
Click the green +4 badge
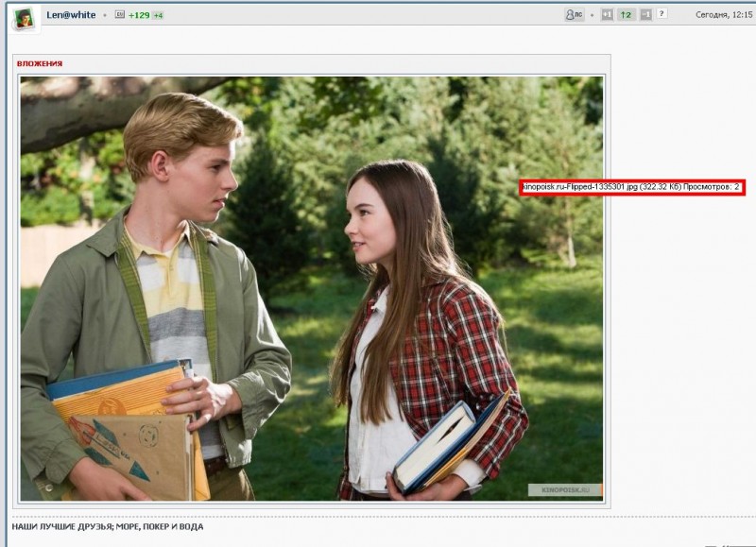click(x=158, y=15)
